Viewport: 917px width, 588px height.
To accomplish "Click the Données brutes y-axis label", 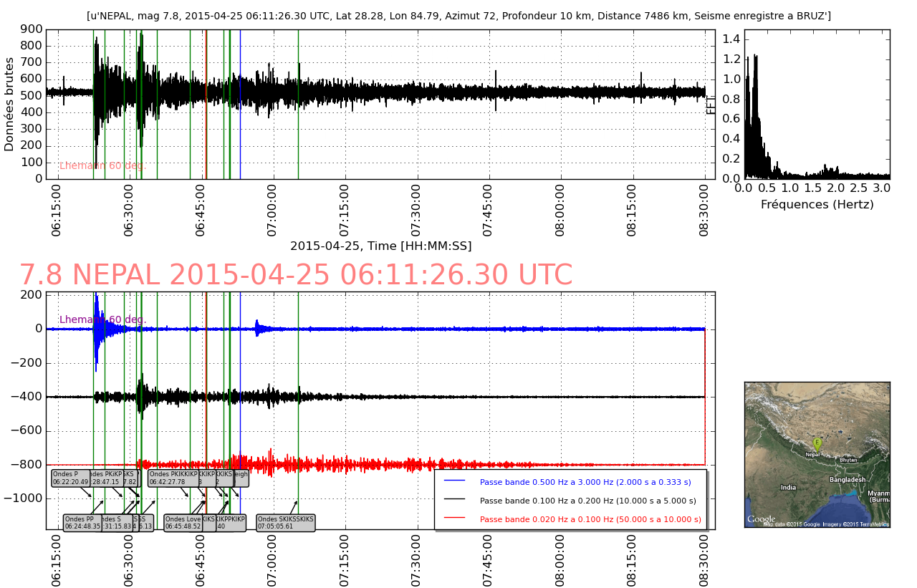I will tap(9, 105).
